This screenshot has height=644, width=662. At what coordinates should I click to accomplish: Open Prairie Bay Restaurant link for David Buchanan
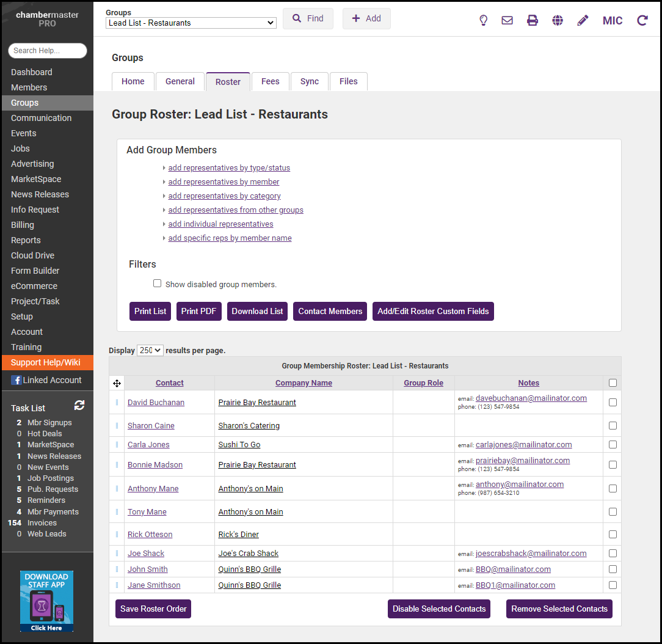point(257,403)
